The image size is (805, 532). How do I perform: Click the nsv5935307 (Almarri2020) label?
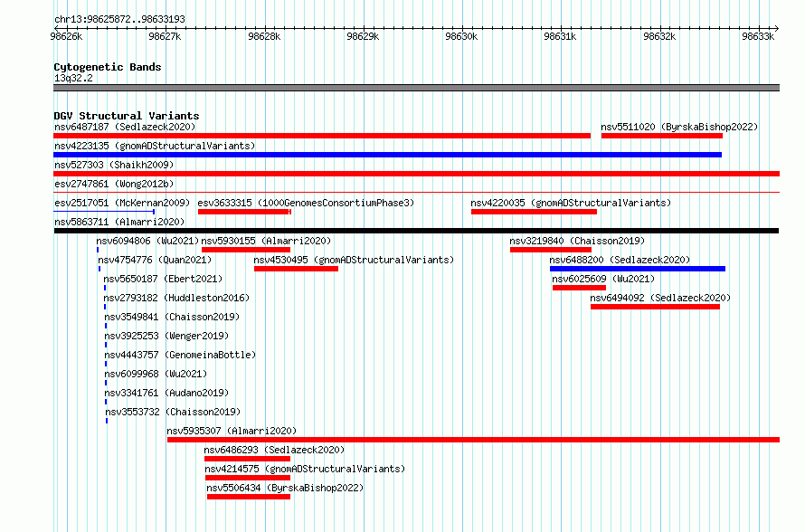232,431
